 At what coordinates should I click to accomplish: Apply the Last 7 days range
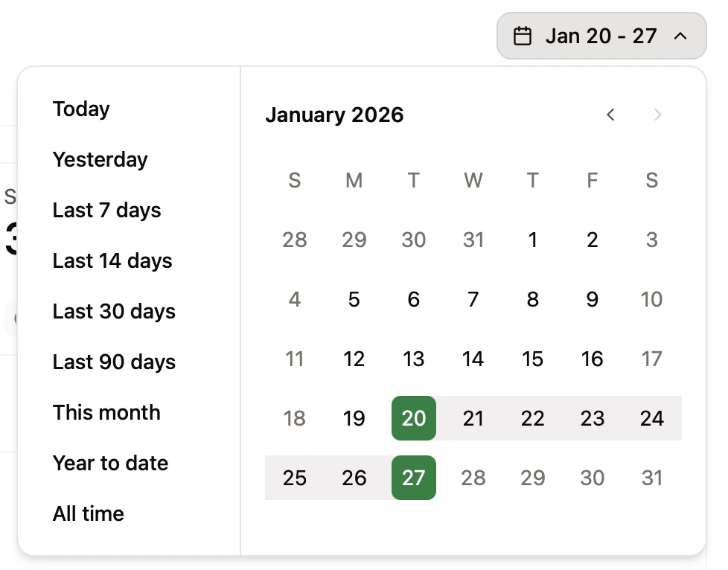[x=106, y=210]
